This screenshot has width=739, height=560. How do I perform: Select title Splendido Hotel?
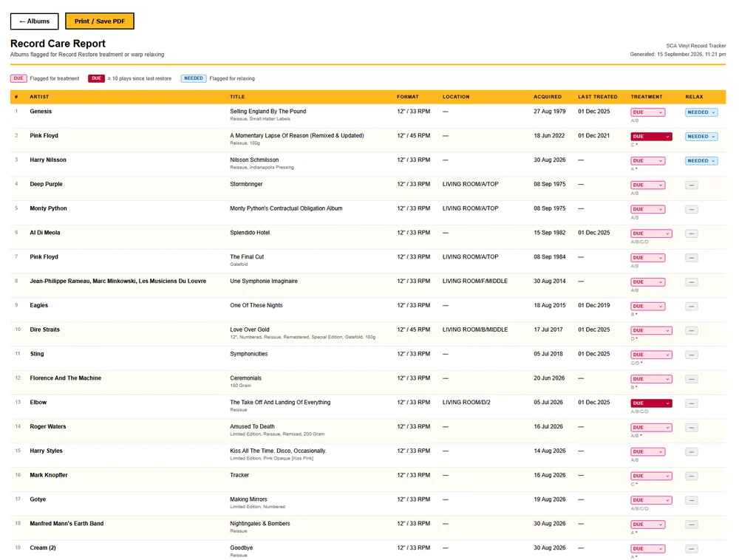[x=250, y=233]
